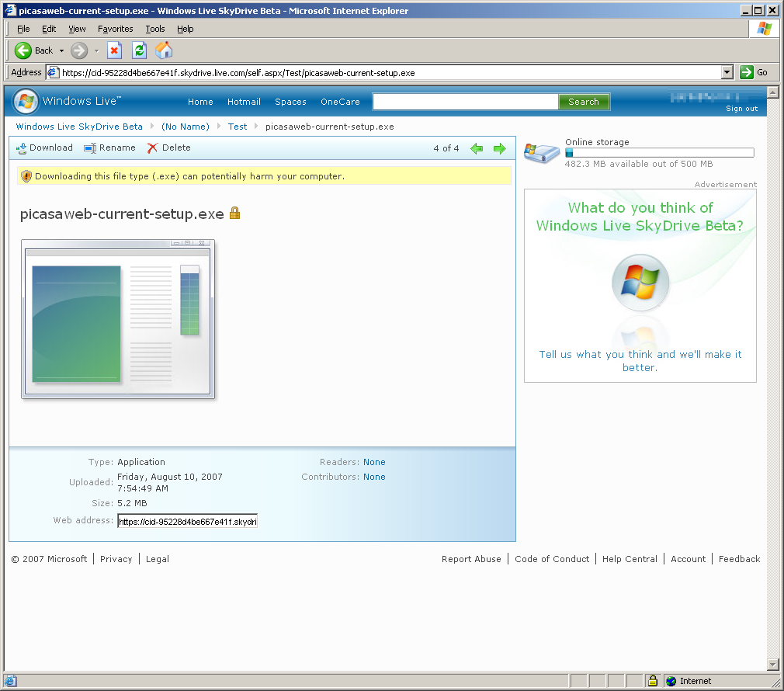Click the Readers None link
The height and width of the screenshot is (691, 784).
(374, 462)
